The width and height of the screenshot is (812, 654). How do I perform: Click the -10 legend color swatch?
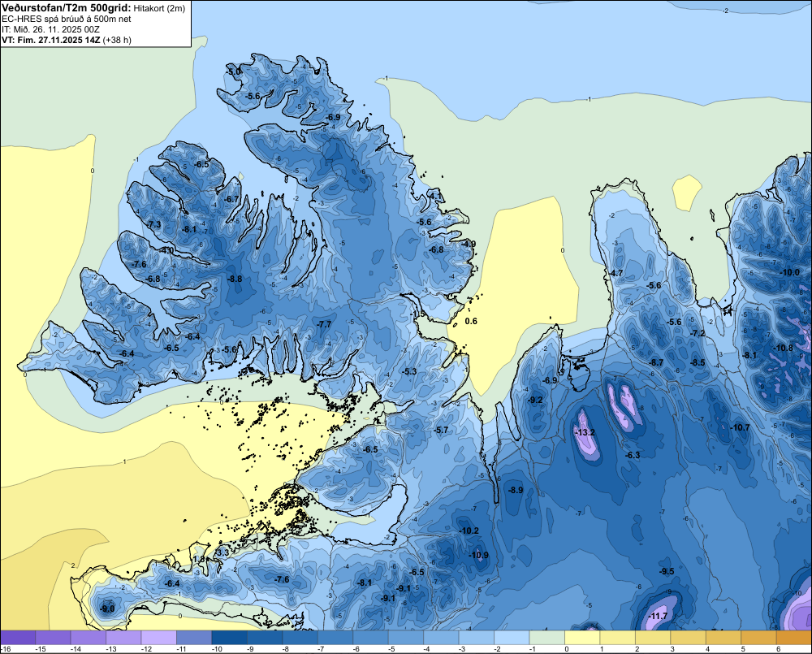229,638
